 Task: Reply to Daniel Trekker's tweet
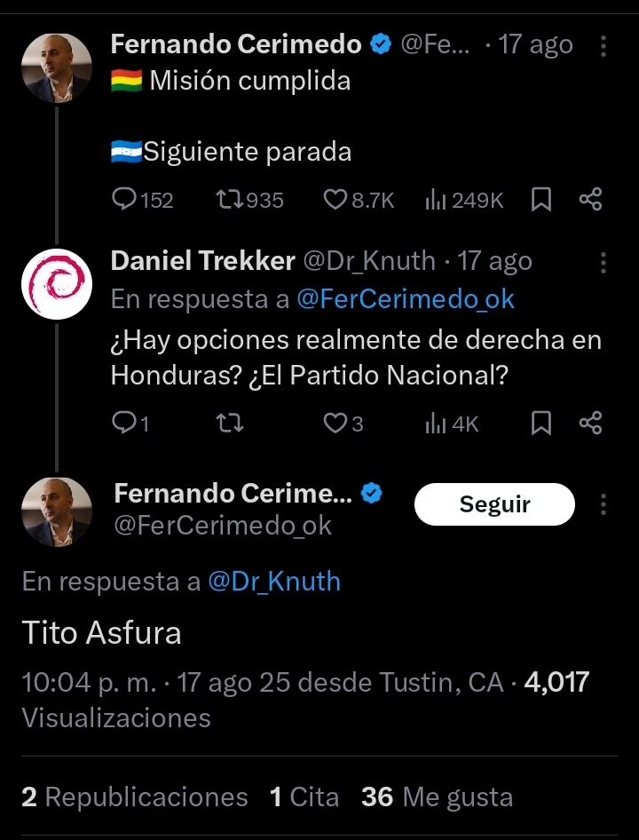(x=123, y=424)
